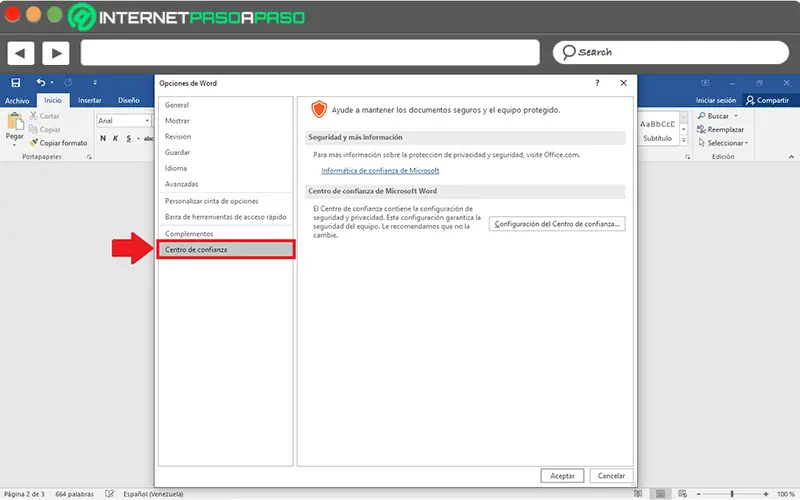Click the 100 % zoom level

click(786, 494)
